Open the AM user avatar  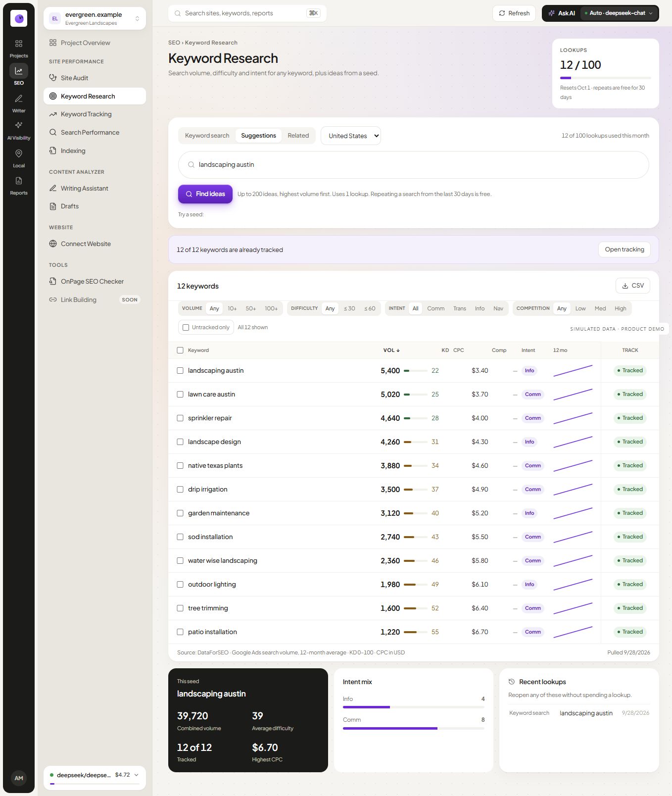pyautogui.click(x=19, y=778)
